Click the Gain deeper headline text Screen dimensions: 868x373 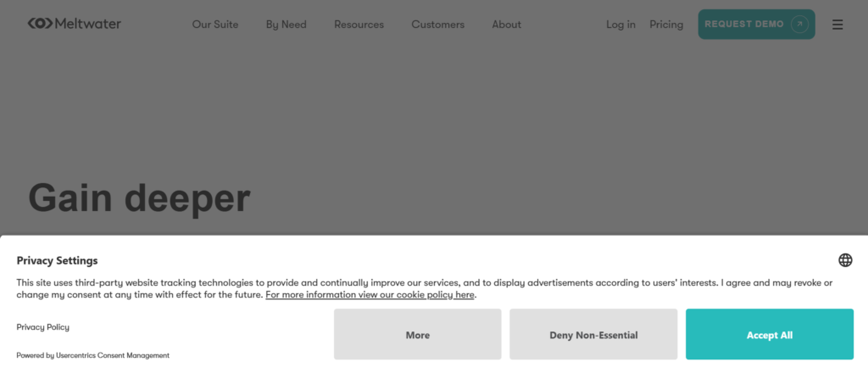pos(139,198)
